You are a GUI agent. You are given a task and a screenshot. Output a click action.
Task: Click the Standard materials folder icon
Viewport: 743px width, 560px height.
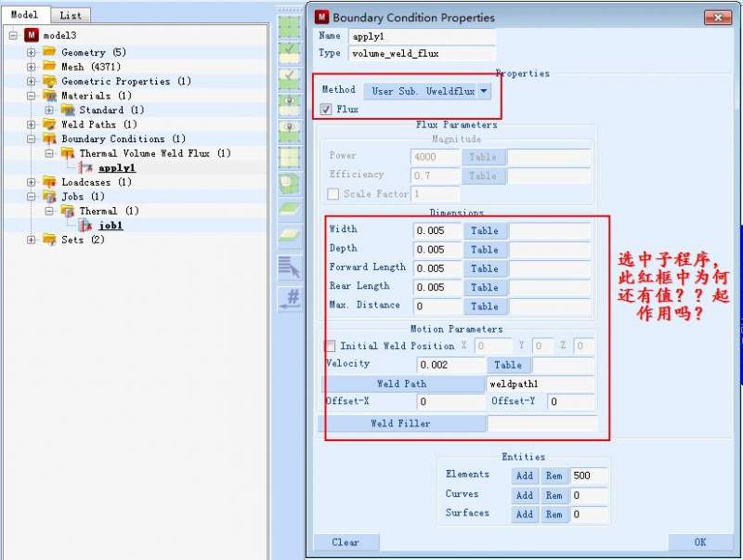tap(68, 110)
